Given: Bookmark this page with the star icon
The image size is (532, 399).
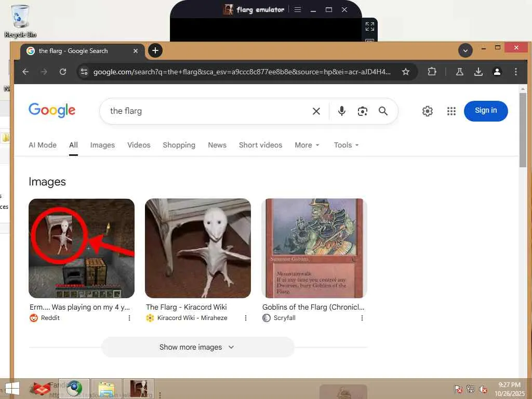Looking at the screenshot, I should tap(405, 72).
